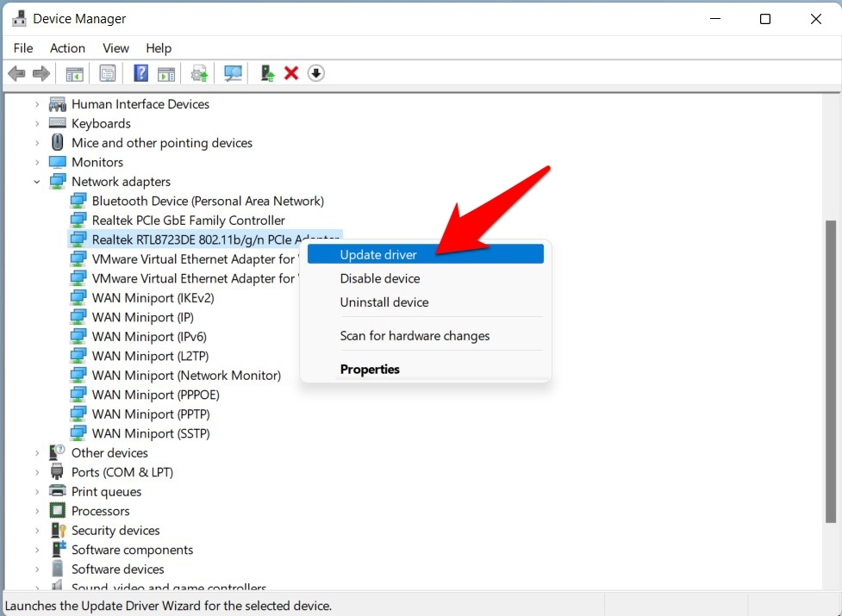Expand the Keyboards category
Screen dimensions: 842x616
37,123
